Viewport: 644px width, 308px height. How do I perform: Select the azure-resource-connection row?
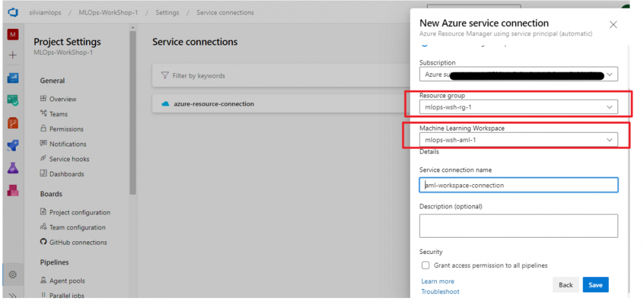[281, 104]
